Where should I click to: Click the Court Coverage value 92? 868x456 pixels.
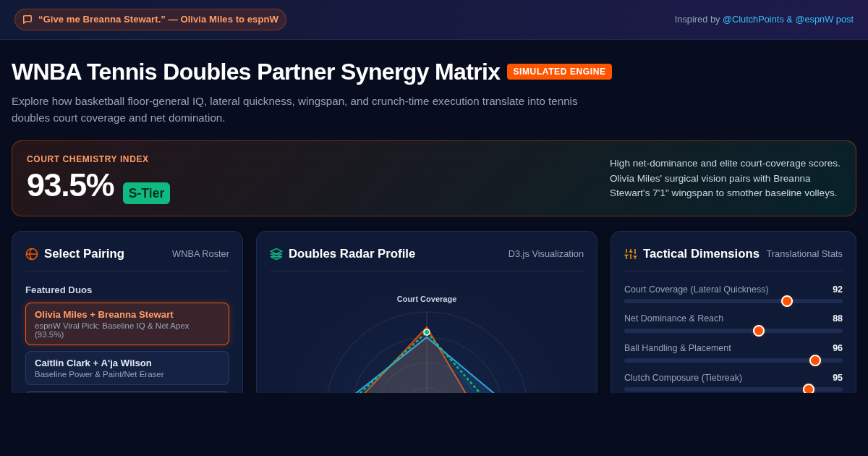pyautogui.click(x=838, y=290)
